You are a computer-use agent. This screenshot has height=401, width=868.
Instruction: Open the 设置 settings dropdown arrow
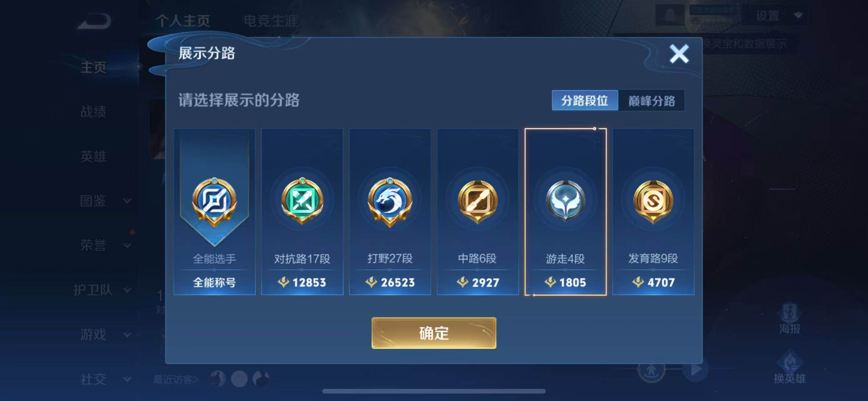[x=798, y=15]
